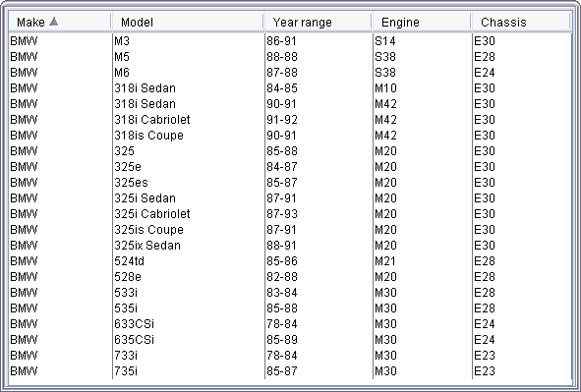
Task: Click the 87-88 year range cell
Action: click(x=320, y=73)
